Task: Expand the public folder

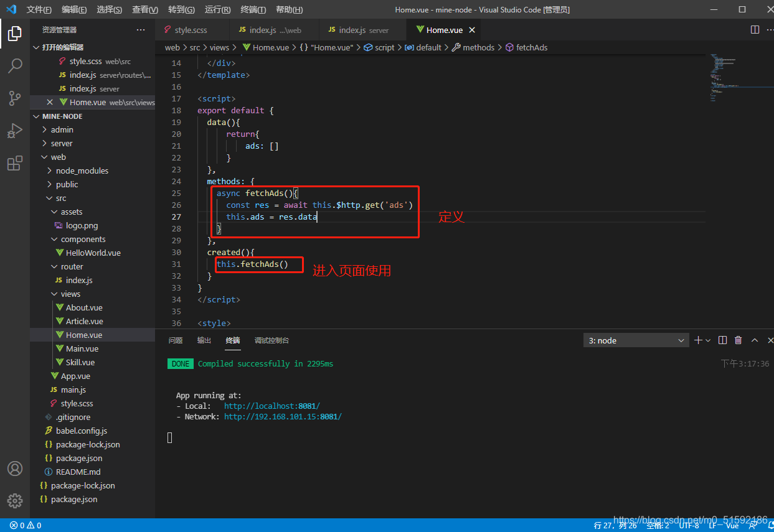Action: click(x=92, y=184)
